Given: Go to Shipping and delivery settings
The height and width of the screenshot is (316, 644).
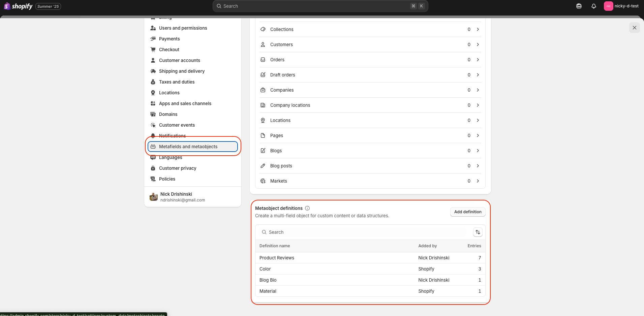Looking at the screenshot, I should click(x=182, y=71).
